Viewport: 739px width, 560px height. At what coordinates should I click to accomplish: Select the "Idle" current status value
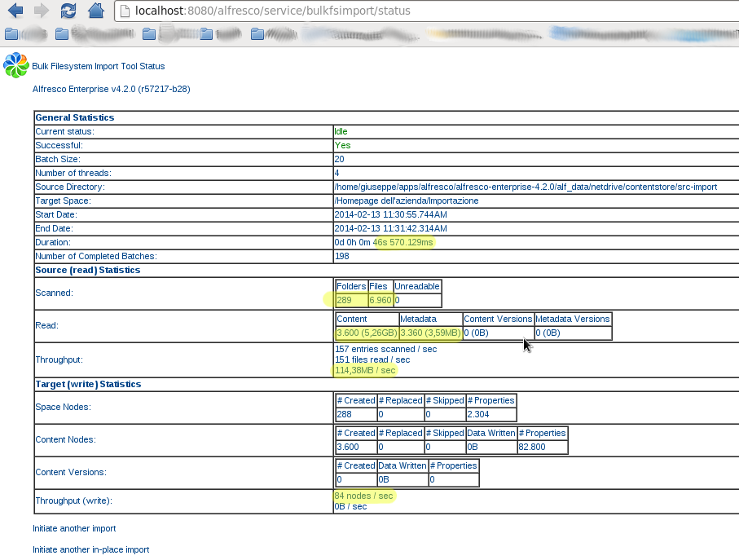click(341, 131)
